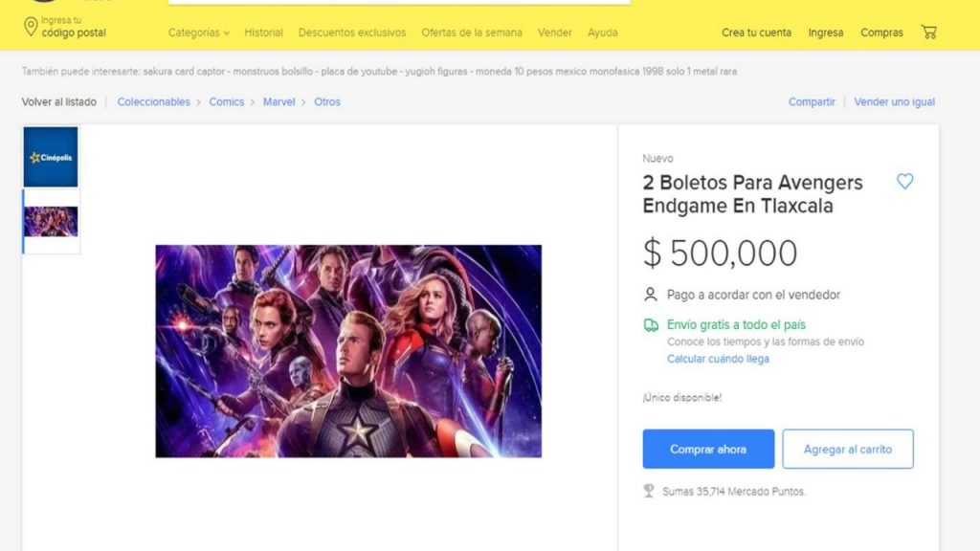
Task: Click Volver al listado link
Action: click(58, 101)
